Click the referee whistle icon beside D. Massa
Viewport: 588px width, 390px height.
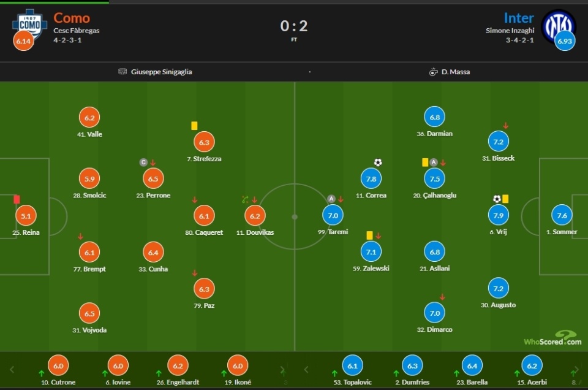pyautogui.click(x=433, y=72)
